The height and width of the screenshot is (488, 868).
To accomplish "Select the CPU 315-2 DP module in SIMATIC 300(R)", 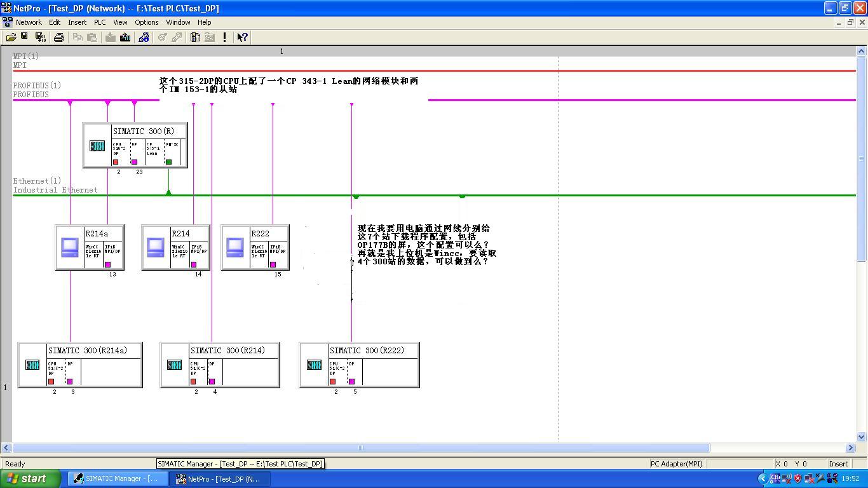I will [x=120, y=153].
